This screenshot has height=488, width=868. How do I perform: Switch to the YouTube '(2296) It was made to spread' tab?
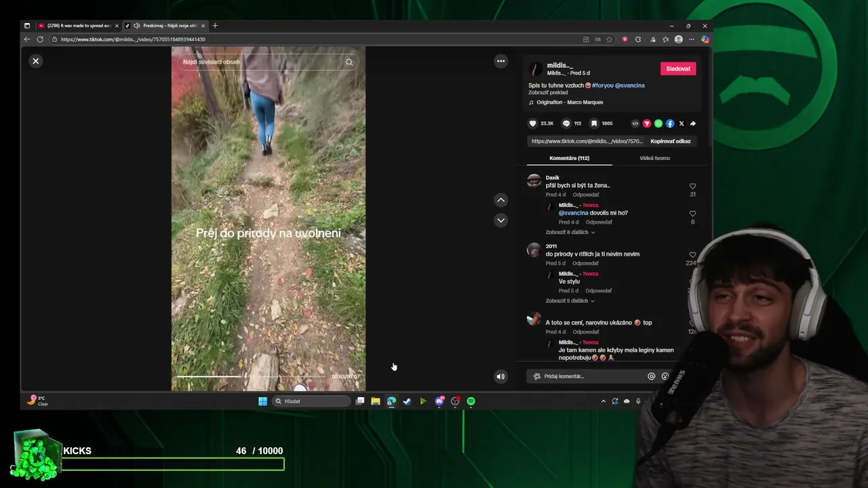[x=79, y=26]
